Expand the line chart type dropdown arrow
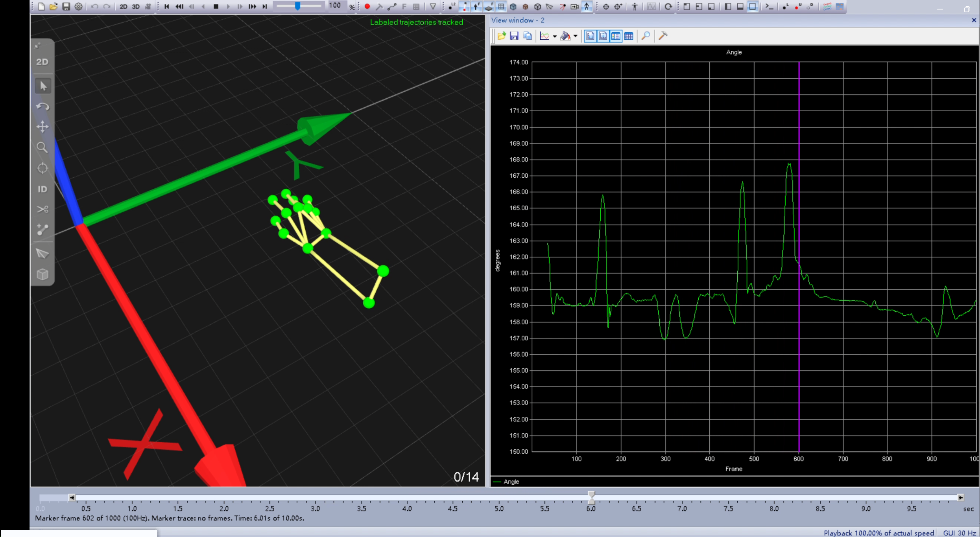Image resolution: width=980 pixels, height=537 pixels. click(x=555, y=37)
